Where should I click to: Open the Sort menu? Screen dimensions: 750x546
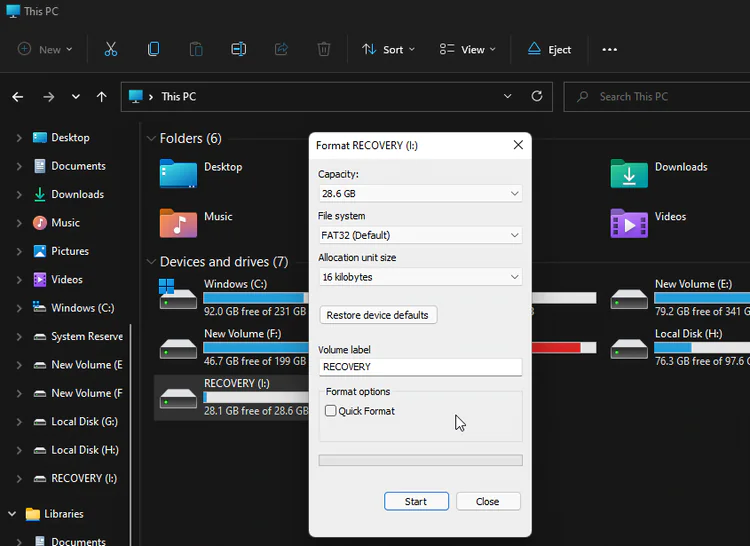(388, 49)
